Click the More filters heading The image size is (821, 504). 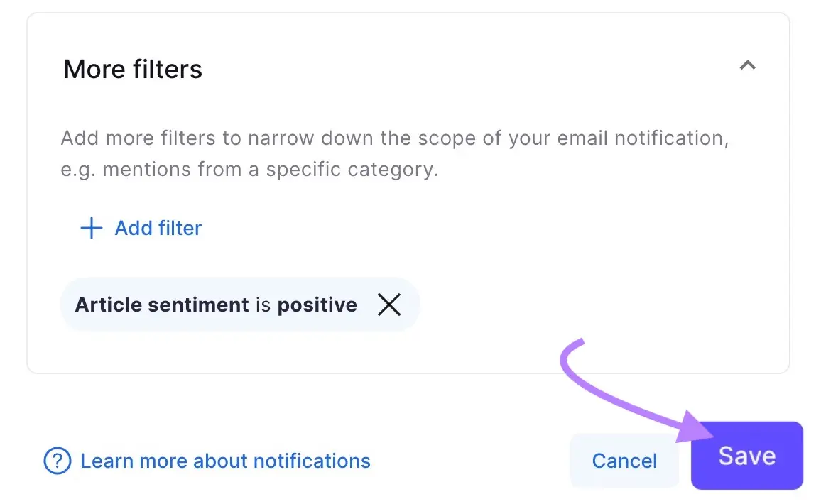133,69
